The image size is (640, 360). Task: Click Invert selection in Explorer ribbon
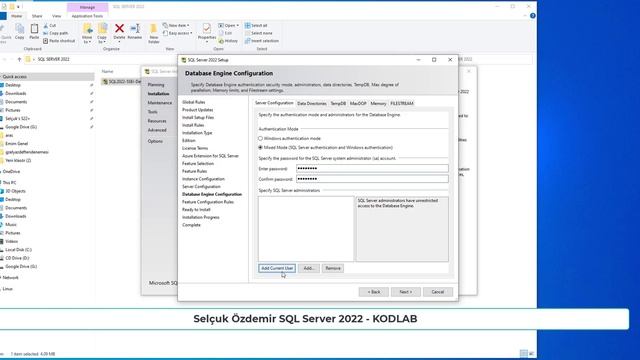(x=262, y=41)
